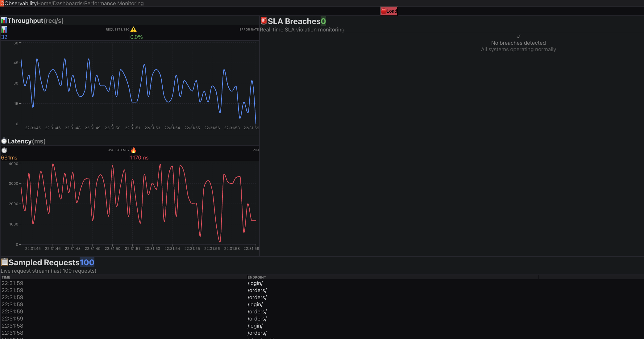This screenshot has width=644, height=339.
Task: Open the Dashboards breadcrumb link
Action: coord(68,3)
